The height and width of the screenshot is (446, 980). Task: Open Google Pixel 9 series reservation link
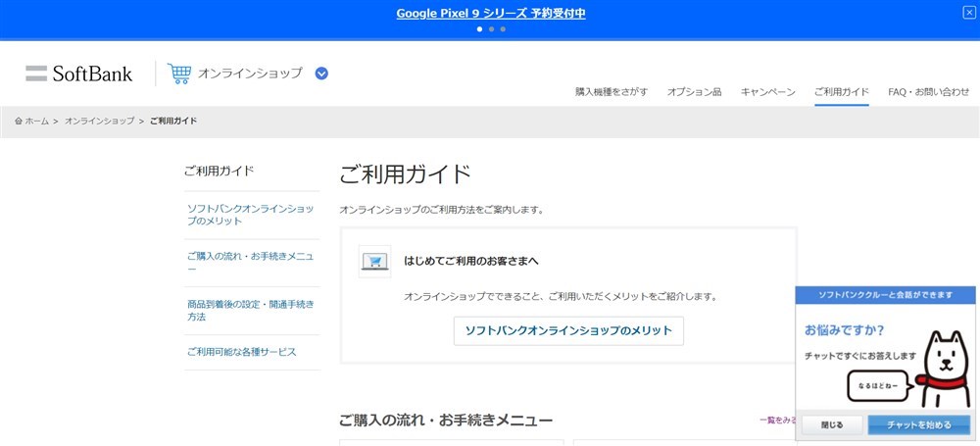[x=491, y=13]
